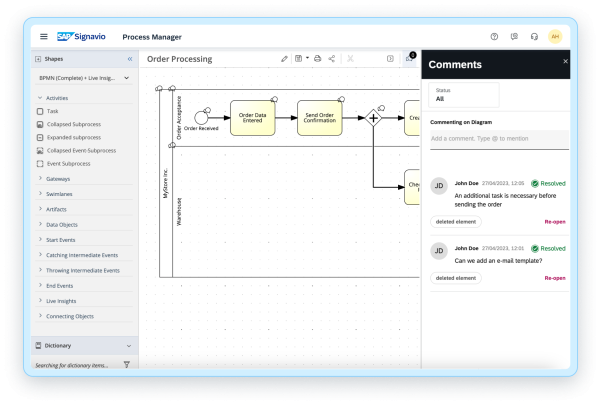Select the Collapsed Event-Subprocess shape
The width and height of the screenshot is (600, 405).
click(77, 150)
